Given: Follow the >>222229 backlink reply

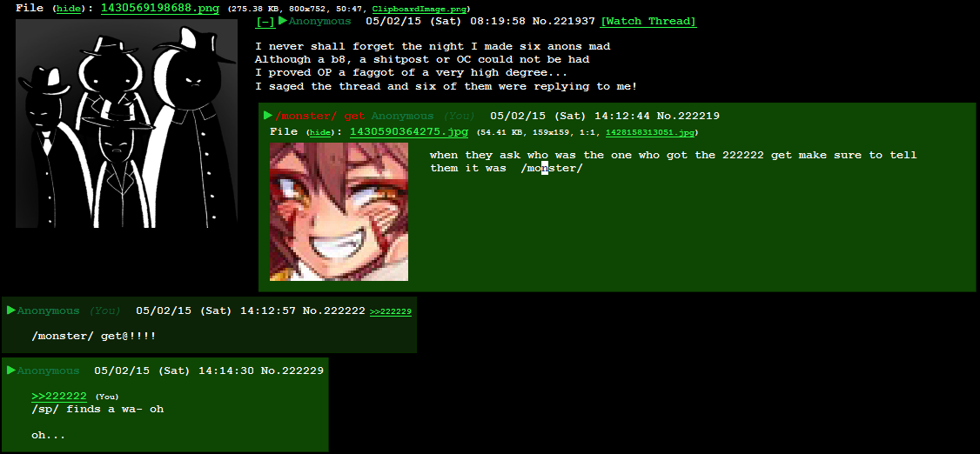Looking at the screenshot, I should [391, 311].
